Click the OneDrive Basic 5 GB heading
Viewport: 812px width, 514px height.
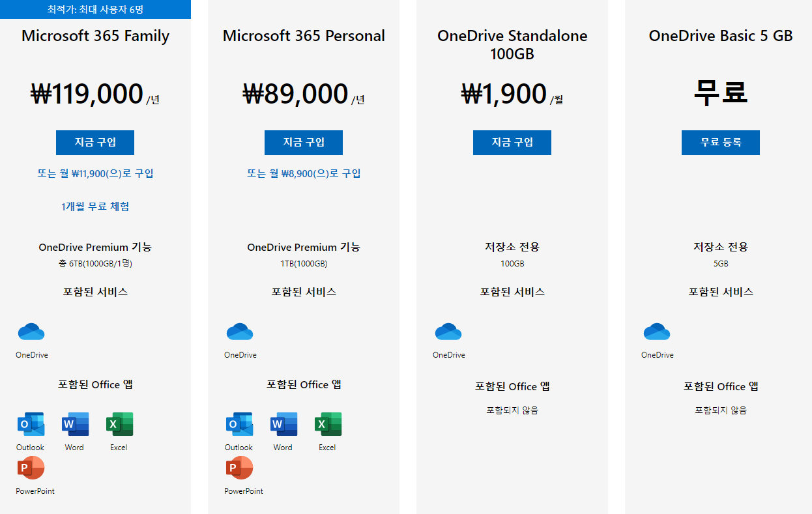pyautogui.click(x=721, y=36)
